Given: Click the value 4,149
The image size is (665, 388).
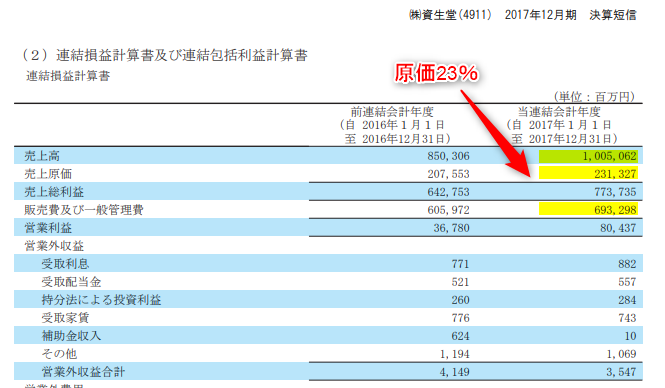Looking at the screenshot, I should point(454,372).
